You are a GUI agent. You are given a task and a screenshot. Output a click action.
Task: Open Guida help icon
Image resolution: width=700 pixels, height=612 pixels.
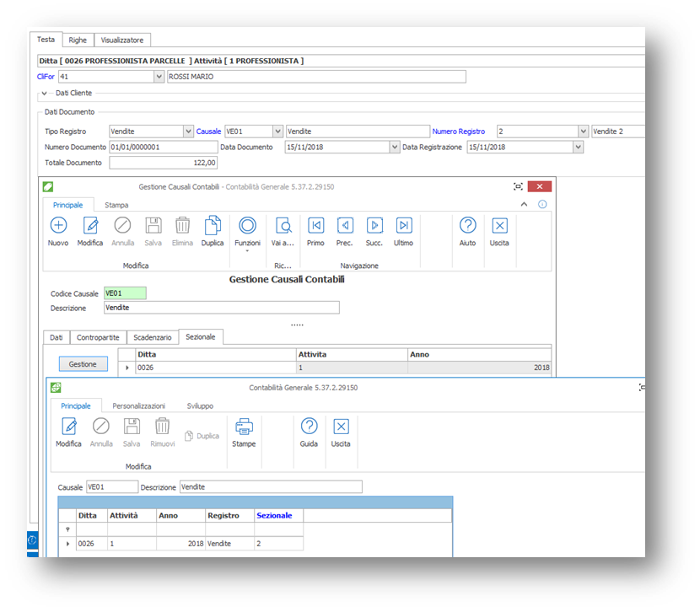(x=309, y=427)
